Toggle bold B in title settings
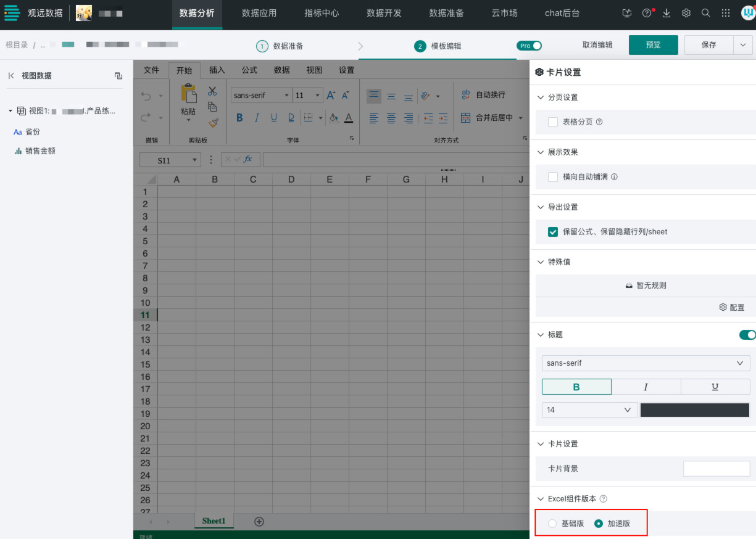This screenshot has width=756, height=539. point(576,387)
